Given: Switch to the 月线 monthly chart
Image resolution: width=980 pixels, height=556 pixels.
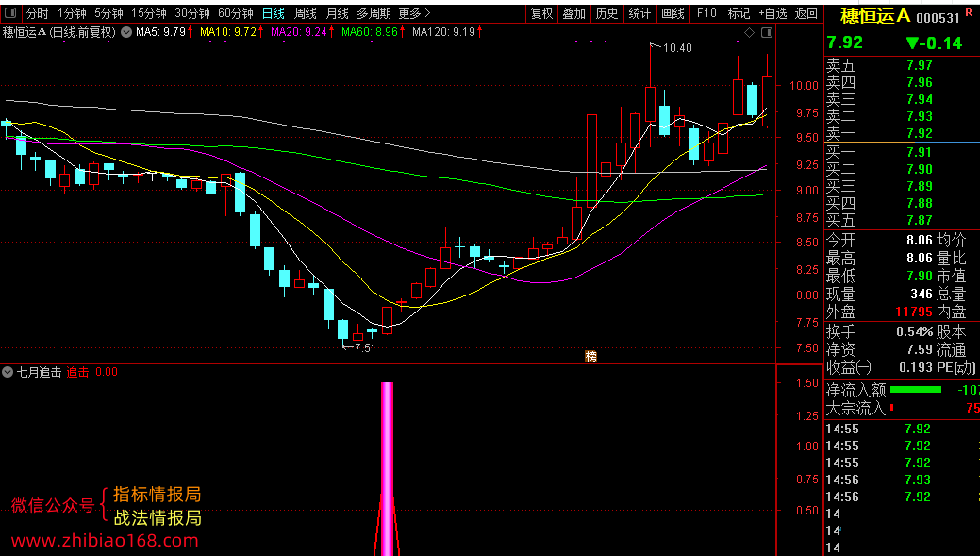Looking at the screenshot, I should (x=338, y=13).
